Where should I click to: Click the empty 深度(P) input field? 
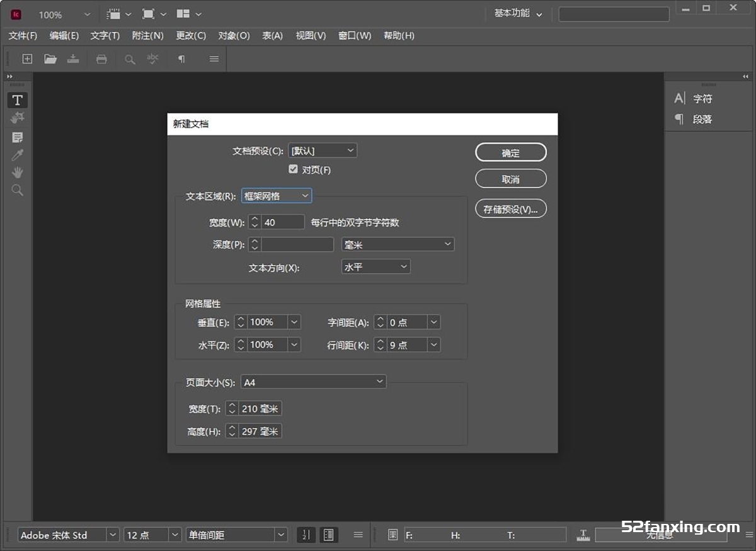[x=297, y=244]
